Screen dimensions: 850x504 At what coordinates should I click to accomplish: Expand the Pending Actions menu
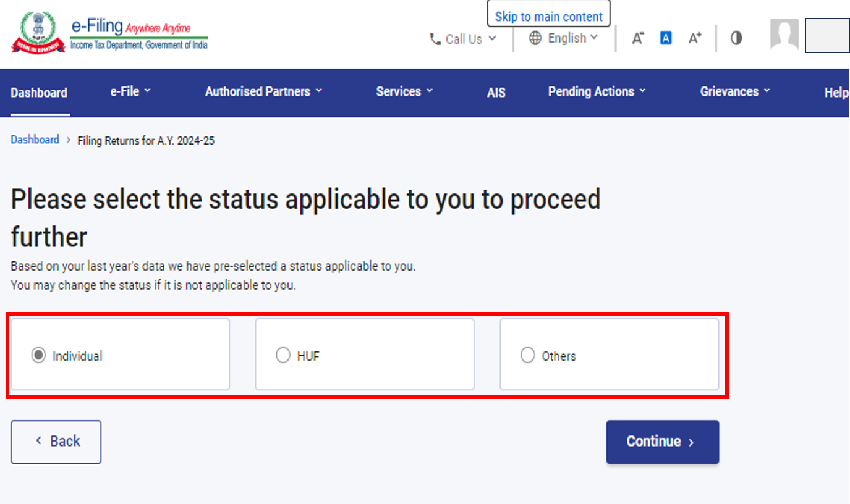tap(597, 92)
